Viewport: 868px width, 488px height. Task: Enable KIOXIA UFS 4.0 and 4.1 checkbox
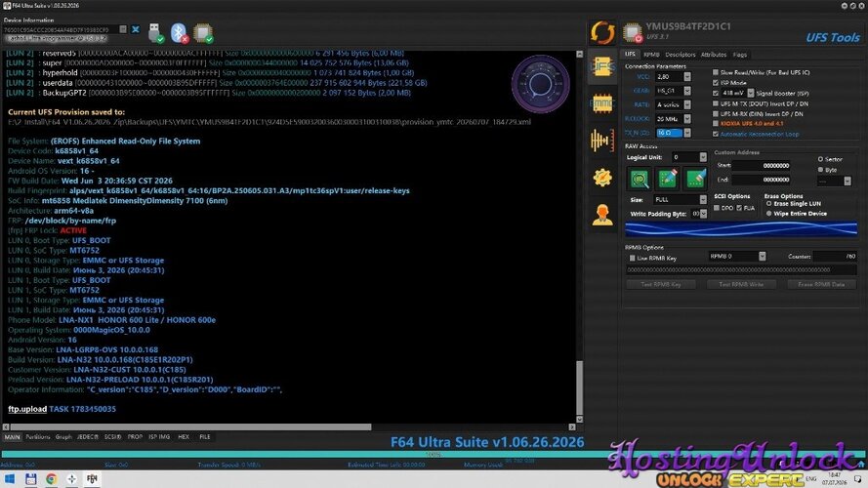point(716,123)
